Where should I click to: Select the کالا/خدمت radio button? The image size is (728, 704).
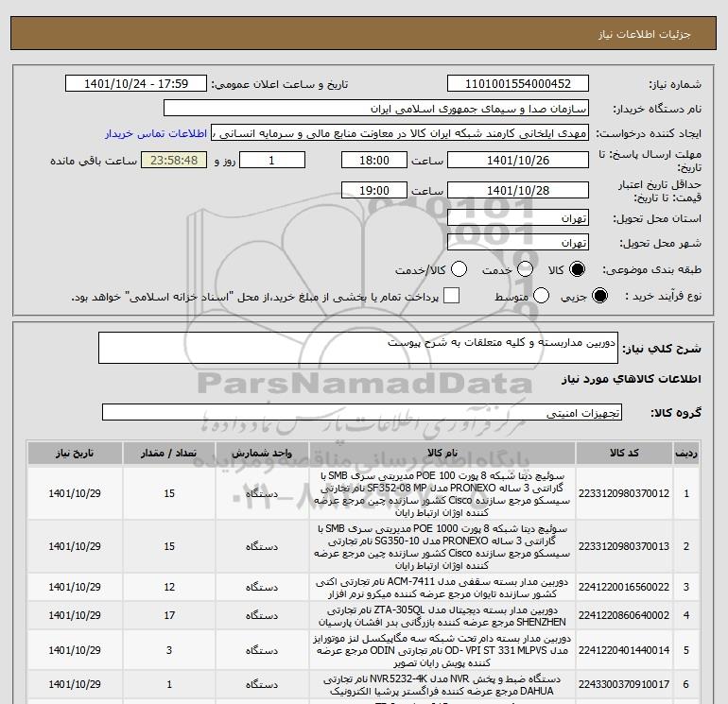pos(459,269)
